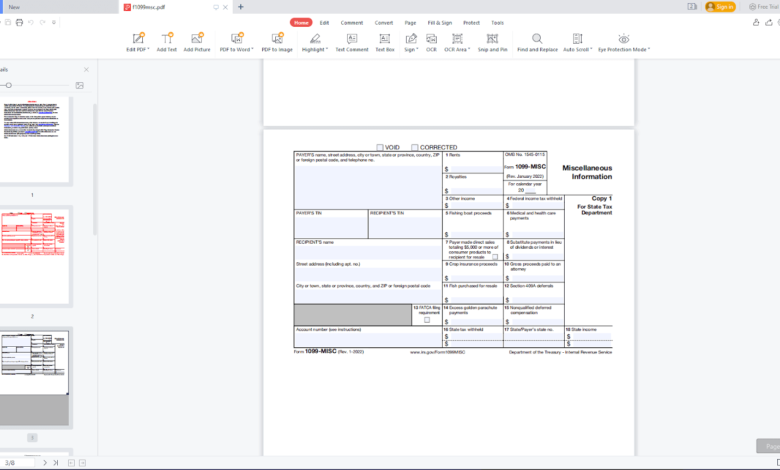Screen dimensions: 780x470
Task: Click the page number field showing 3/8
Action: click(17, 463)
